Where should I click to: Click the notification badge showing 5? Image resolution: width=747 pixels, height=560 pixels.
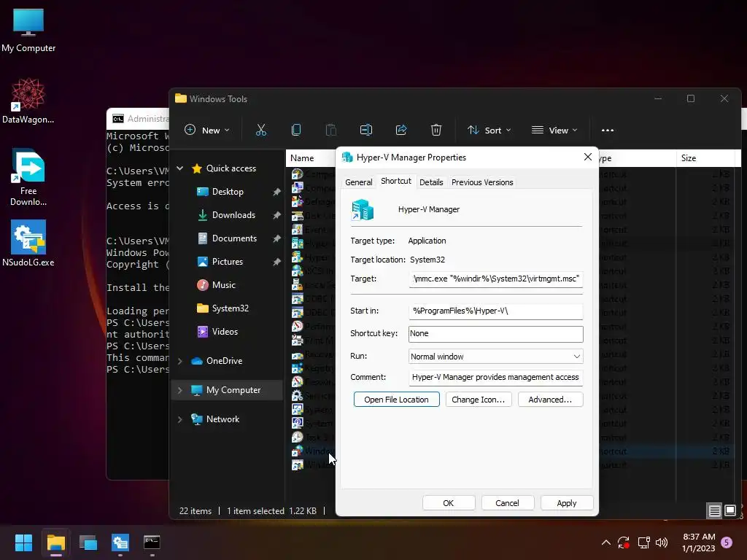(727, 542)
